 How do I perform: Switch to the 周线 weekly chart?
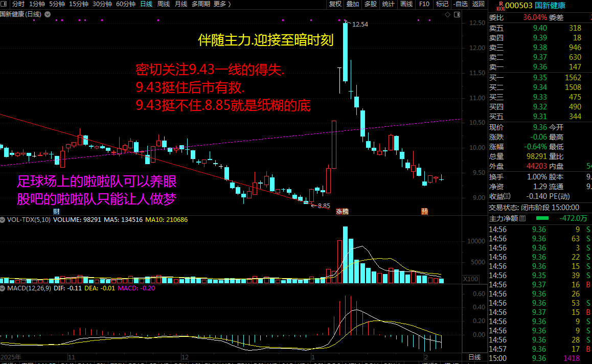click(x=164, y=4)
